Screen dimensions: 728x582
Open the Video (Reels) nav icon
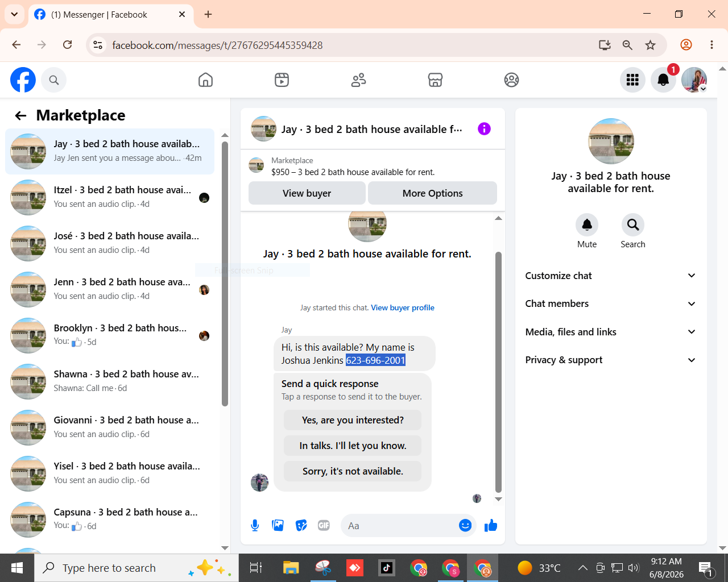[x=282, y=80]
